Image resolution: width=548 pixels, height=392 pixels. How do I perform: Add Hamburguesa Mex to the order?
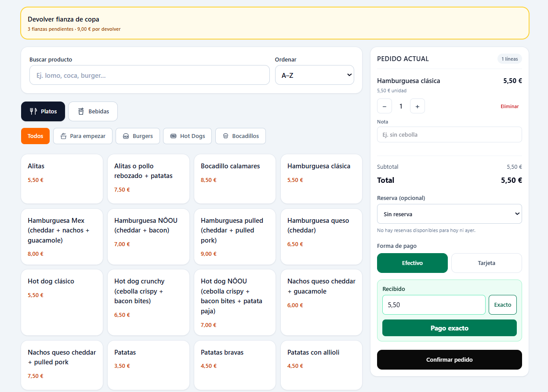[62, 237]
